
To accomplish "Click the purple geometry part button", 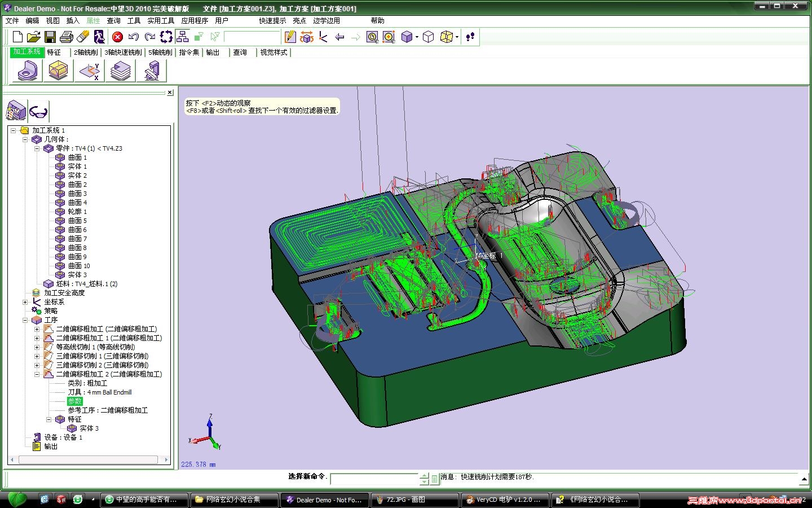I will [x=27, y=71].
